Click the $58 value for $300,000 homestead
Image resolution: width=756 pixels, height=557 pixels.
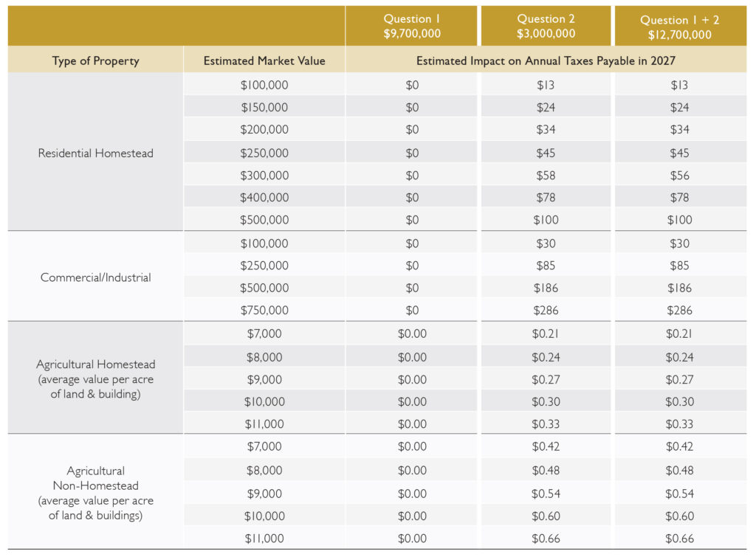(546, 176)
